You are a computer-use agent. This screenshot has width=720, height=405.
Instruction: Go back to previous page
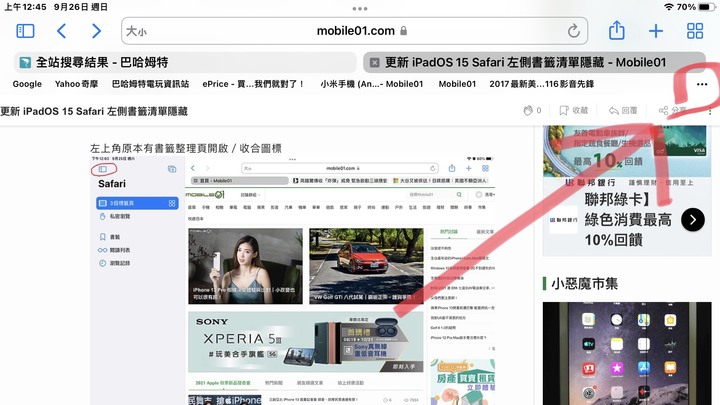(x=61, y=31)
